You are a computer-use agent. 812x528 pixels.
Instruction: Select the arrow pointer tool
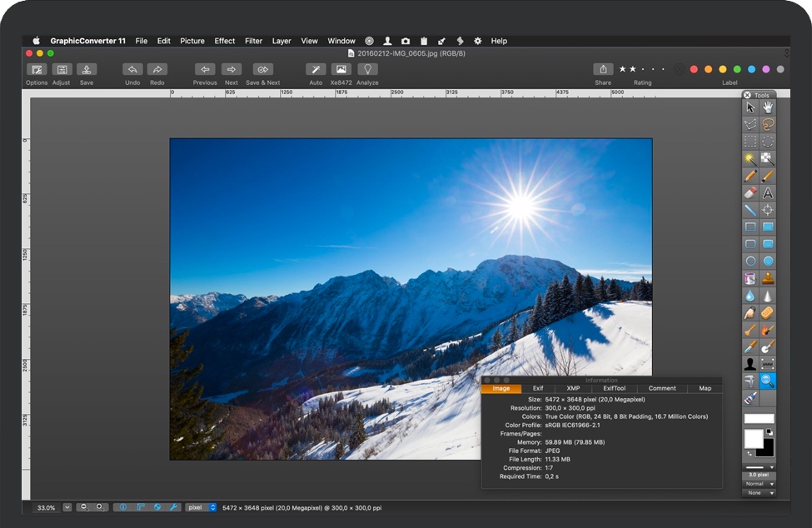750,107
